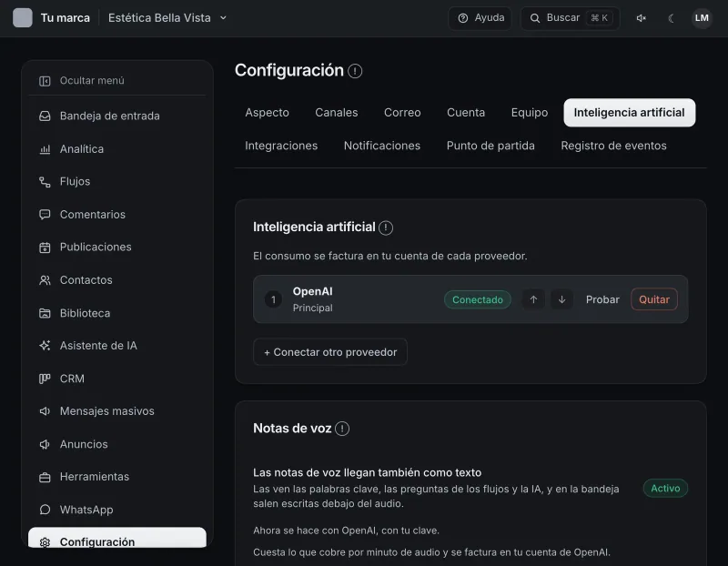Switch to the Aspecto tab
This screenshot has height=566, width=728.
(267, 112)
